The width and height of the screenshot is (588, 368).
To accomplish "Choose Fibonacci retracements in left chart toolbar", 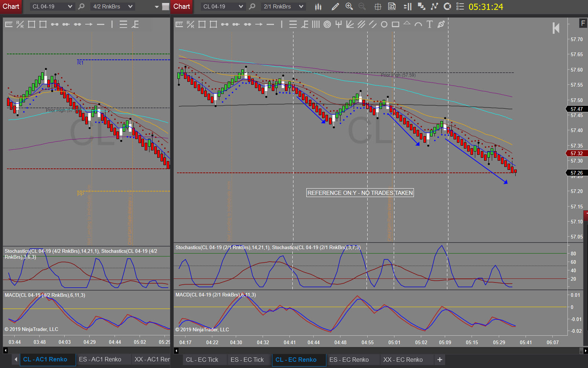I will click(123, 24).
